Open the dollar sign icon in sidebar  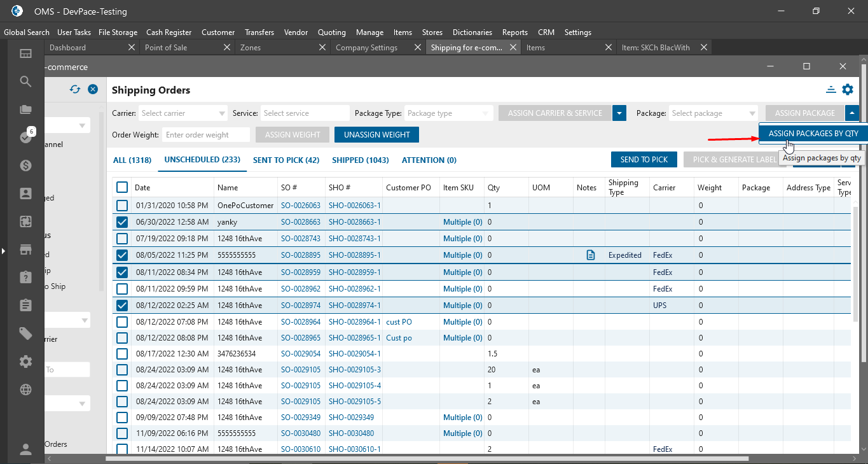click(25, 165)
